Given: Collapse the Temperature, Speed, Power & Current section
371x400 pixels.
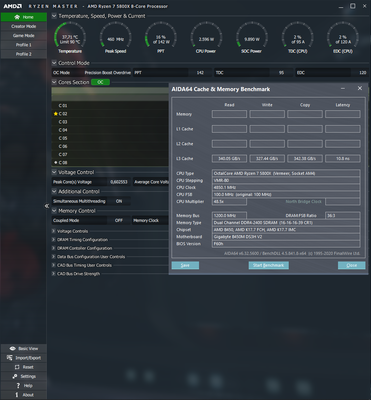Looking at the screenshot, I should (x=54, y=16).
